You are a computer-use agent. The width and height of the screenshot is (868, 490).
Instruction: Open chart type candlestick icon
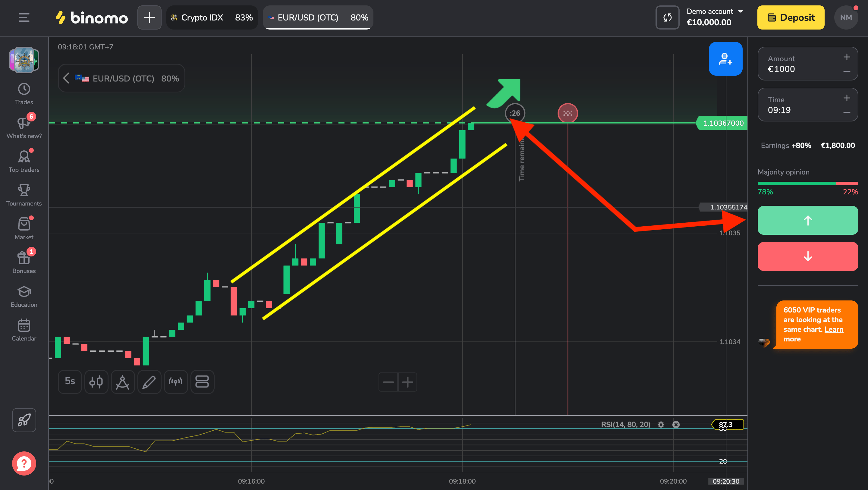click(96, 382)
